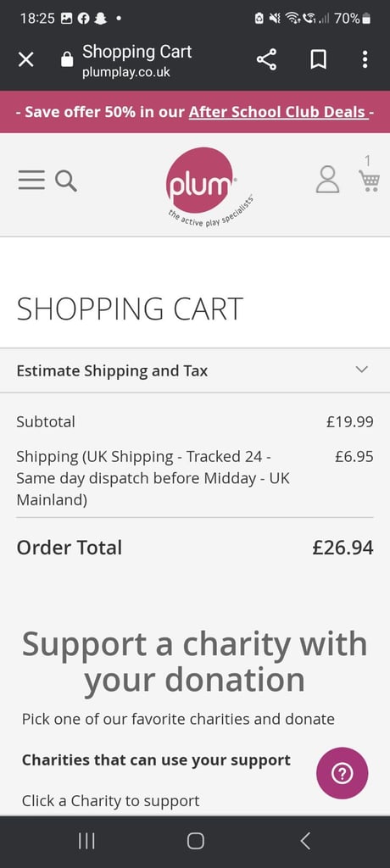Tap the Android home button

pos(195,841)
